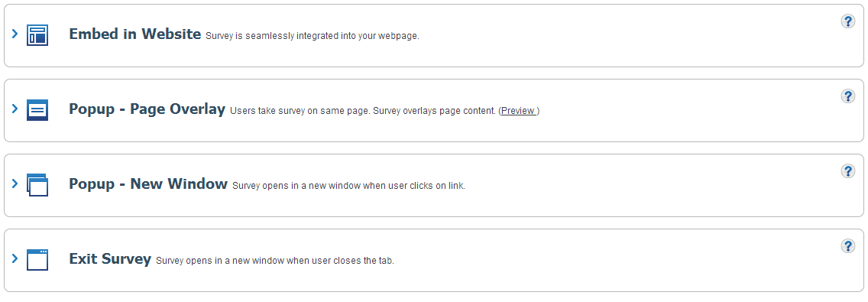Click the Popup Page Overlay icon
Image resolution: width=868 pixels, height=302 pixels.
pos(37,110)
